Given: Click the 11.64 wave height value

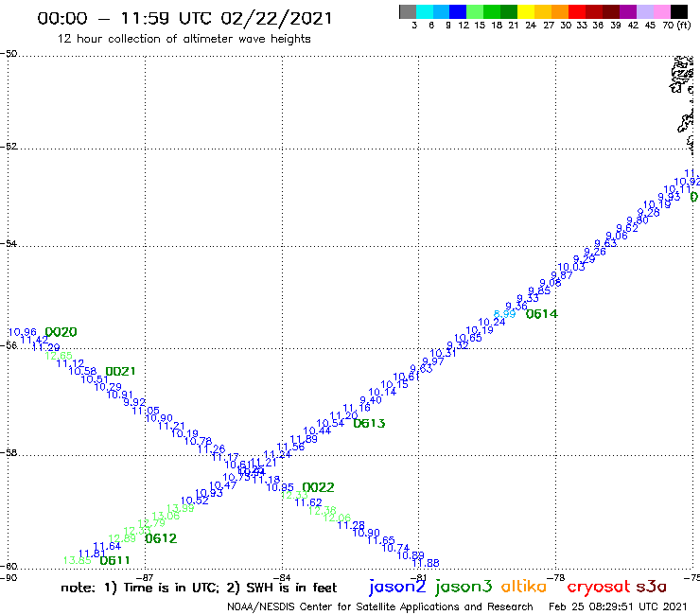Looking at the screenshot, I should click(x=107, y=546).
